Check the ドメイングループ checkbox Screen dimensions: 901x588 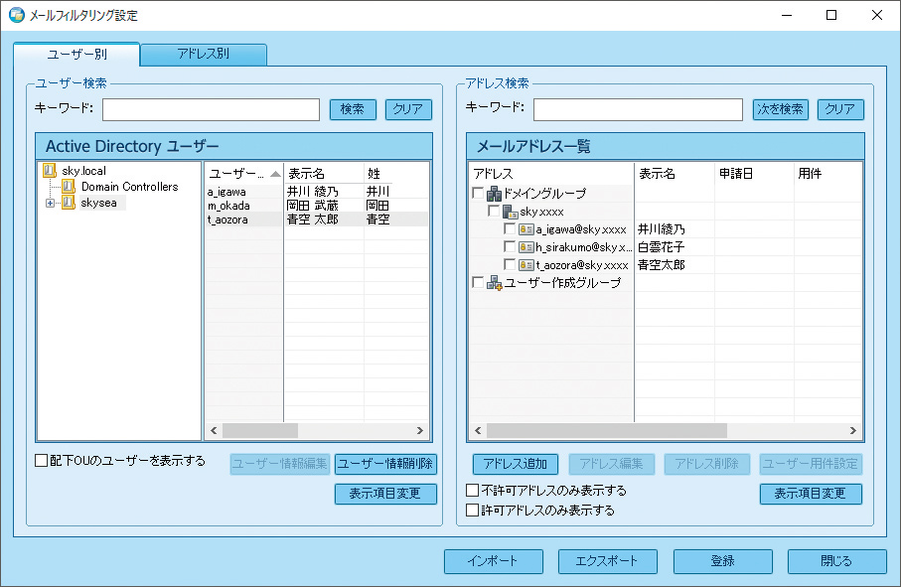[478, 193]
